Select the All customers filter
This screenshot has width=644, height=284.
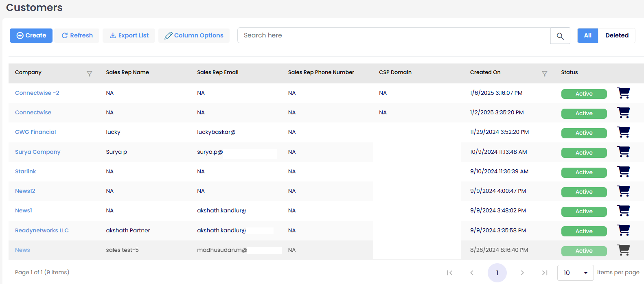[587, 35]
